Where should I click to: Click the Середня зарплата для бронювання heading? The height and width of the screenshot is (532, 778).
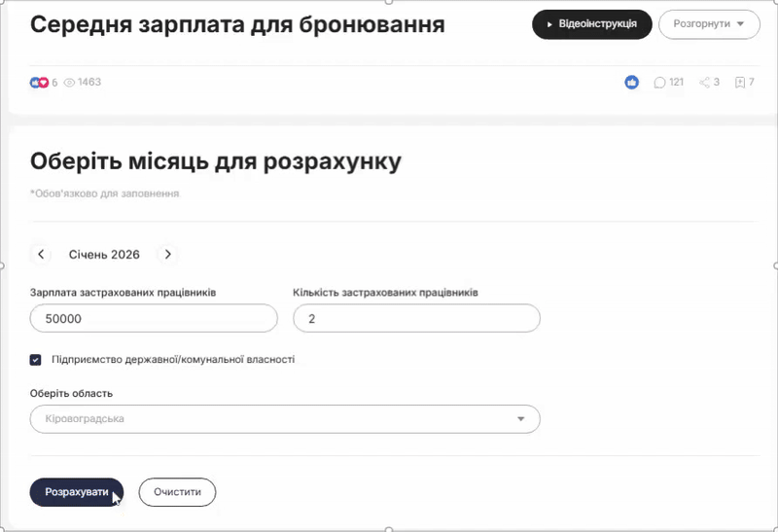point(237,25)
